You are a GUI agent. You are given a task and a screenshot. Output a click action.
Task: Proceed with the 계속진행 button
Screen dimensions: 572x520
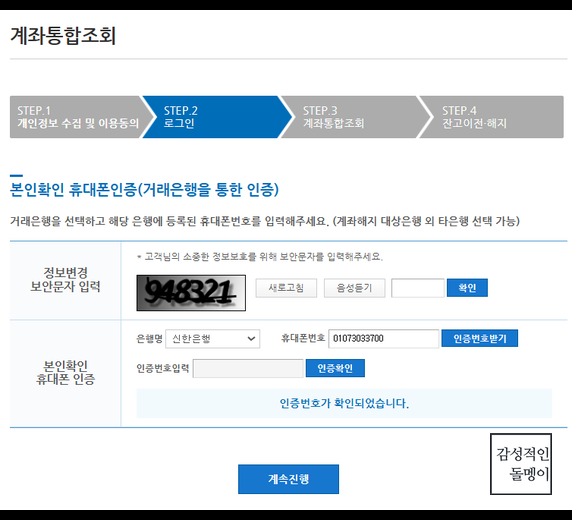coord(288,479)
